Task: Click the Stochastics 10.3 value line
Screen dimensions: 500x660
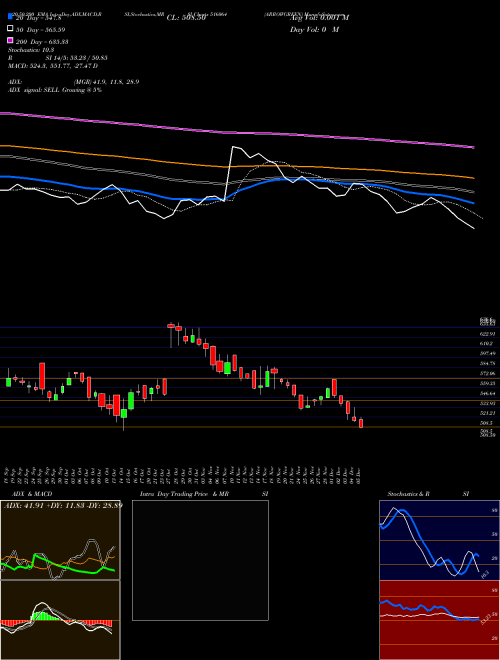Action: coord(31,50)
